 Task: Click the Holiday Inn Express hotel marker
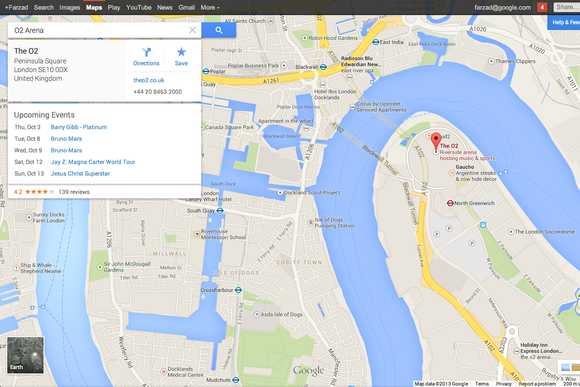click(516, 351)
